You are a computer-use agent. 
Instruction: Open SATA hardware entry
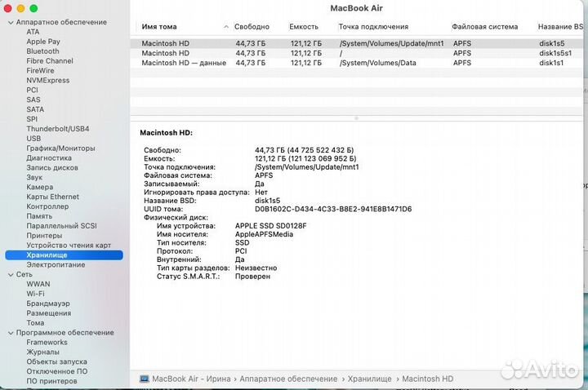[35, 109]
